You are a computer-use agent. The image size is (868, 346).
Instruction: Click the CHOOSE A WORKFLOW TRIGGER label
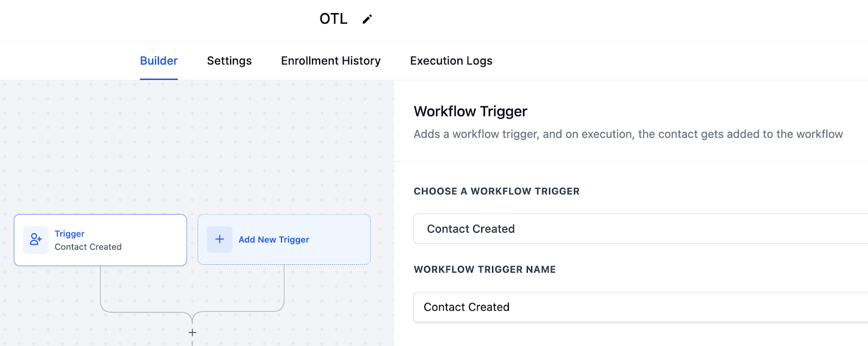click(496, 191)
